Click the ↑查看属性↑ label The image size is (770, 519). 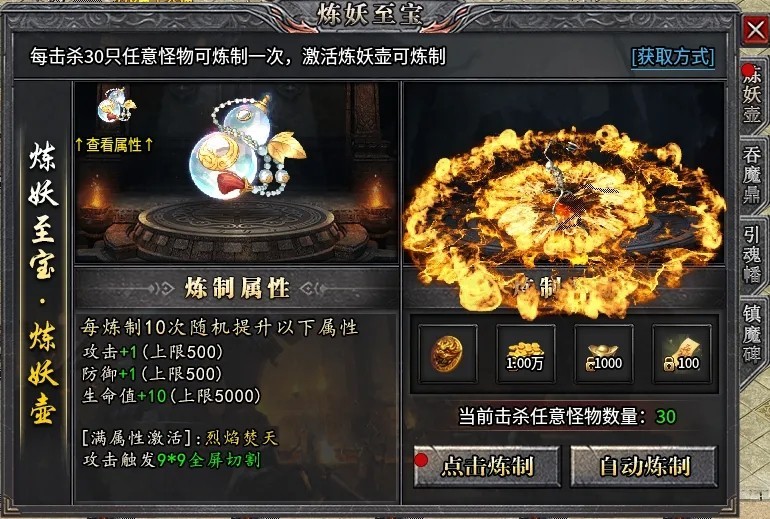(x=114, y=145)
